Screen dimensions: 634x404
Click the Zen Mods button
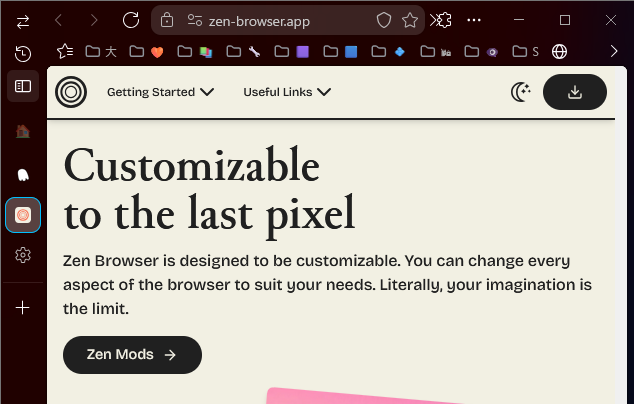pyautogui.click(x=132, y=355)
